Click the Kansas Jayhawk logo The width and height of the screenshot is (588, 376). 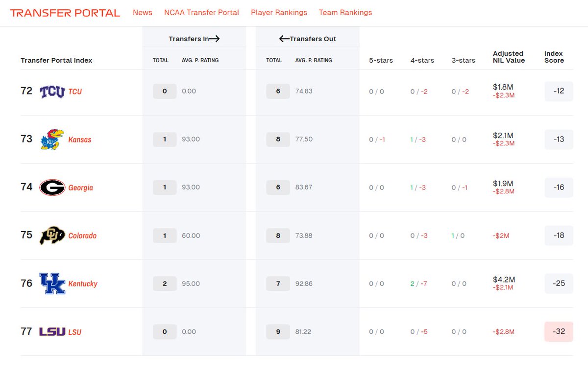click(x=52, y=140)
